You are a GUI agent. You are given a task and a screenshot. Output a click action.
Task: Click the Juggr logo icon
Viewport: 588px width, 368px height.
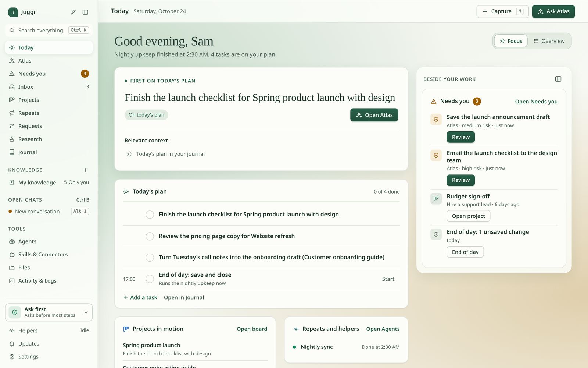pyautogui.click(x=13, y=12)
